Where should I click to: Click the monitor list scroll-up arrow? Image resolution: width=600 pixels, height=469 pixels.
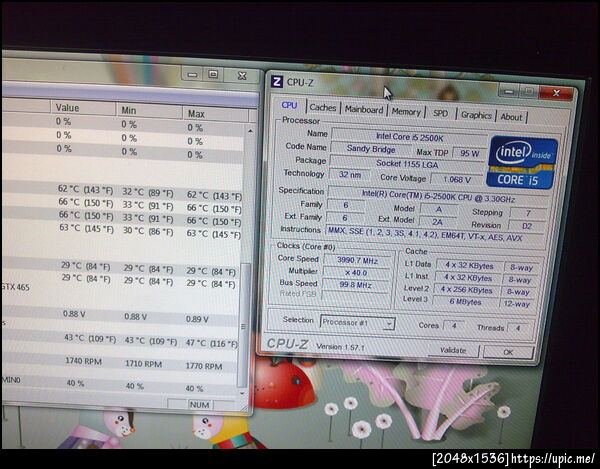point(250,131)
